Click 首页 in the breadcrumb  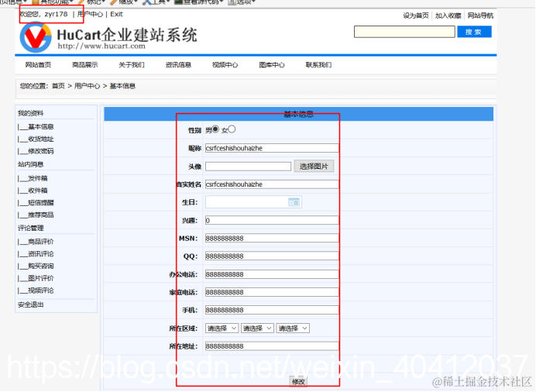[58, 86]
